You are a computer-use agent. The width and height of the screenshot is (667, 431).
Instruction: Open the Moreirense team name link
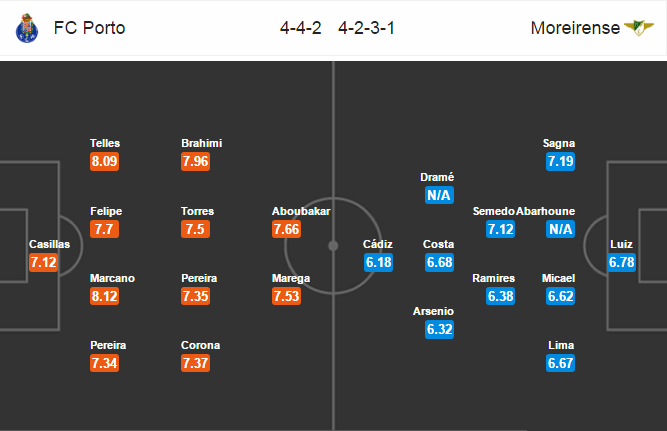tap(575, 28)
